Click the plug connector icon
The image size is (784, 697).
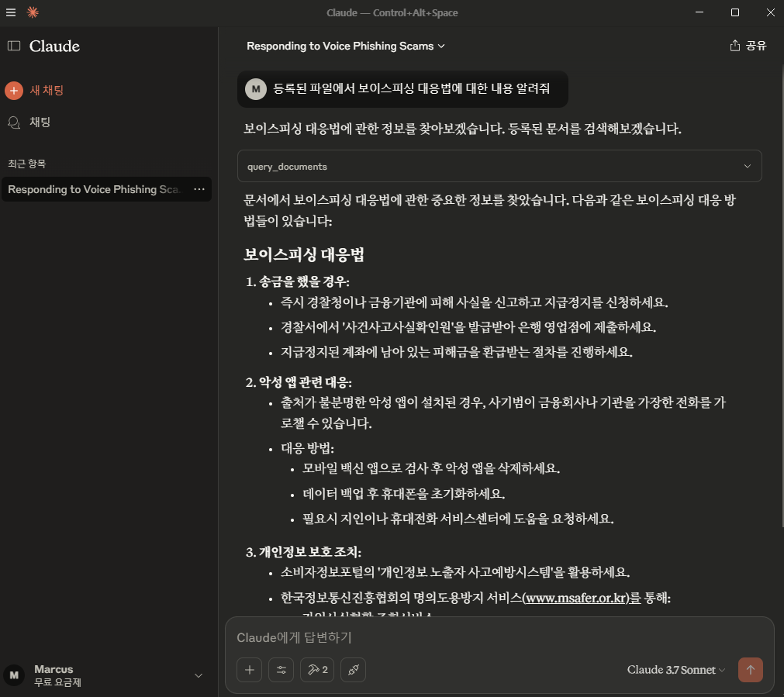tap(353, 670)
